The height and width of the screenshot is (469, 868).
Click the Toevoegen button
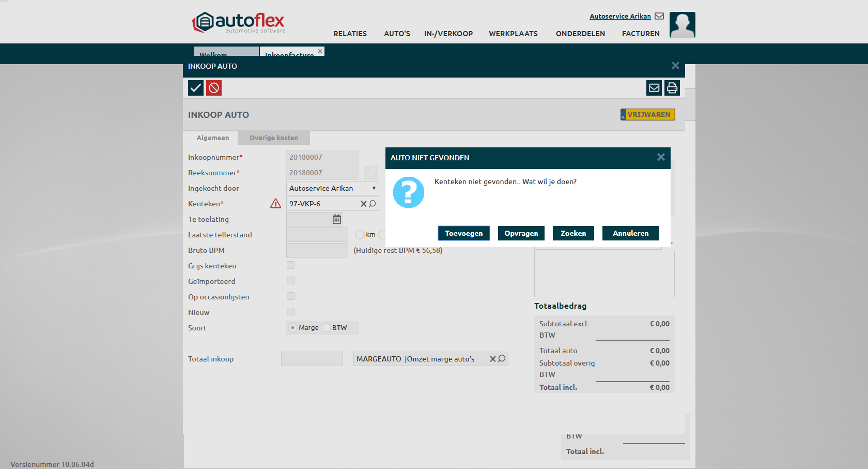pos(463,233)
